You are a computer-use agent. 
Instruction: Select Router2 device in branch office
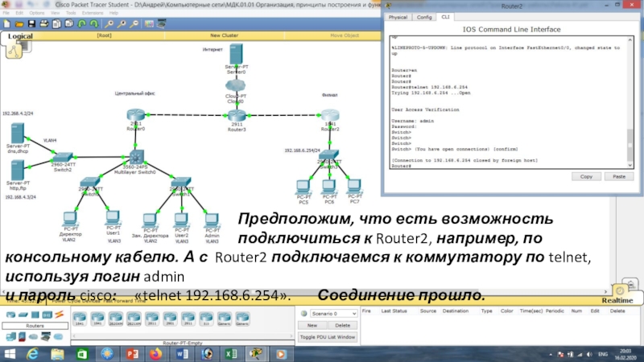(330, 115)
